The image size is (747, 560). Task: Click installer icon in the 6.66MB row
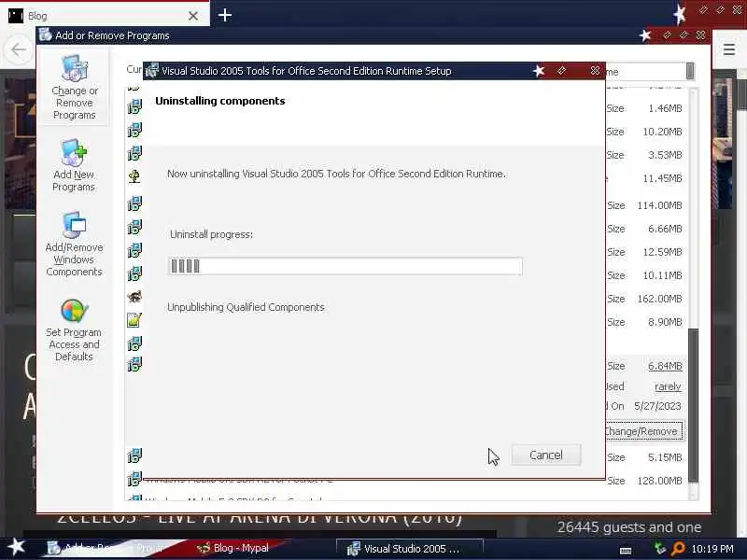(x=134, y=227)
